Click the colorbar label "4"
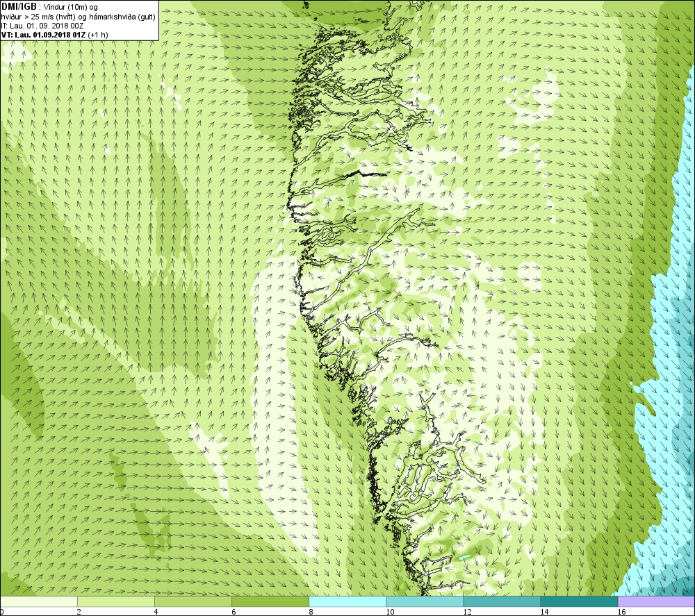Screen dimensions: 695x616 (x=156, y=612)
